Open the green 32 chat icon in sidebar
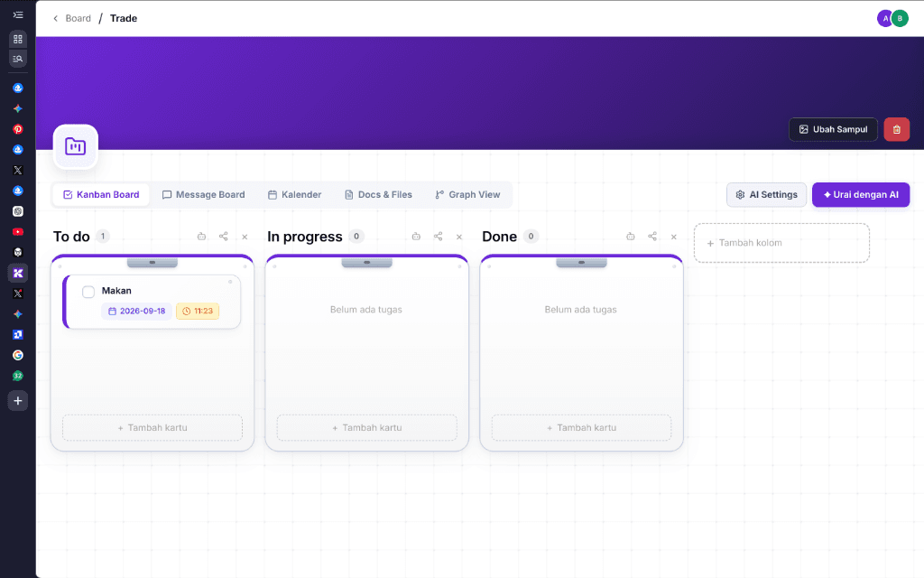924x578 pixels. pos(18,376)
